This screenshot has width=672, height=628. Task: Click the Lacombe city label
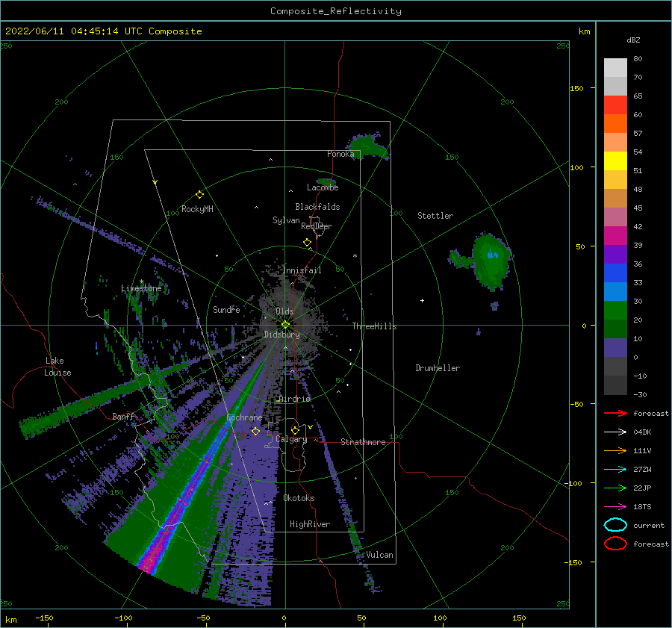pos(323,187)
